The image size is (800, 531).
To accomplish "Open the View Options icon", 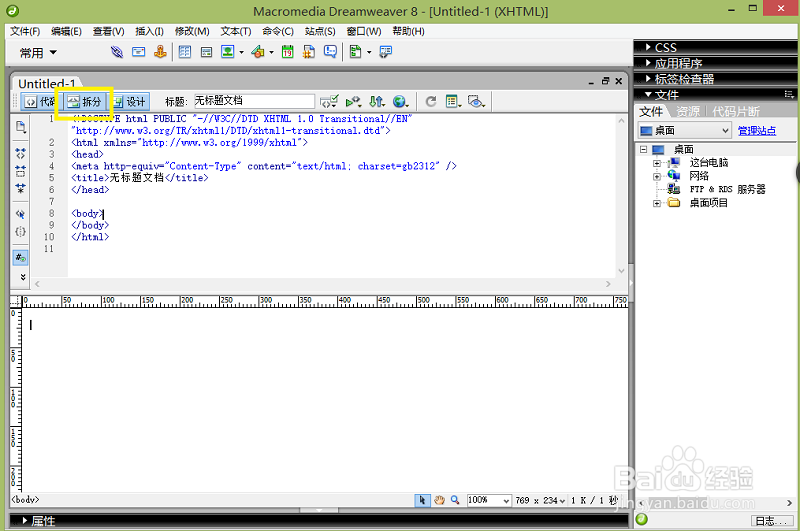I will click(x=454, y=102).
